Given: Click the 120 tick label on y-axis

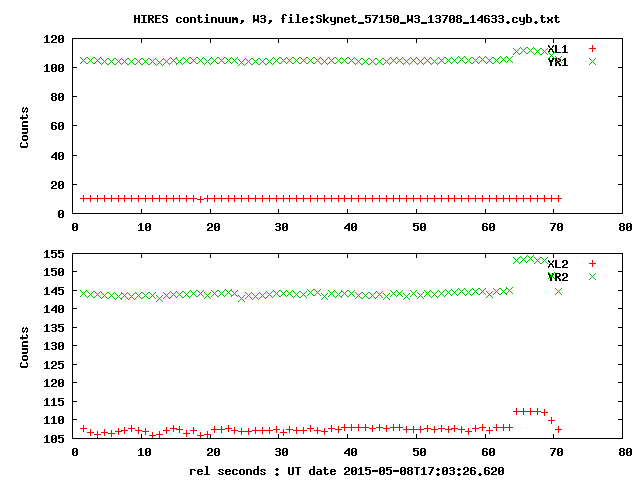Looking at the screenshot, I should [x=54, y=40].
